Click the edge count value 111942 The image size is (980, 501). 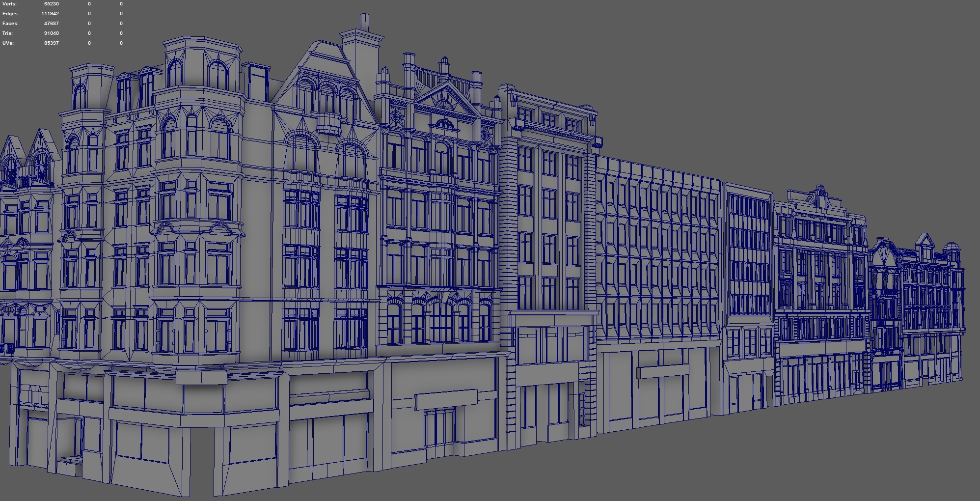point(52,13)
